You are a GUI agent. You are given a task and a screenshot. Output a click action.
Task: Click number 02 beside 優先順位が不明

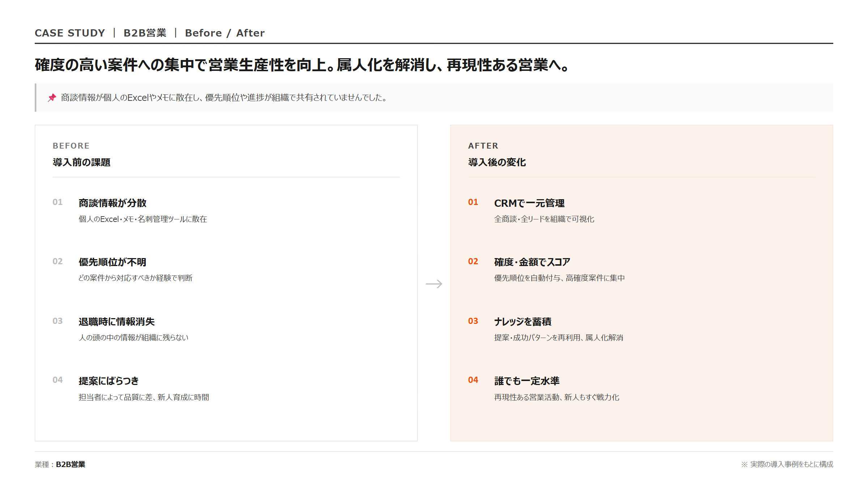(x=58, y=261)
